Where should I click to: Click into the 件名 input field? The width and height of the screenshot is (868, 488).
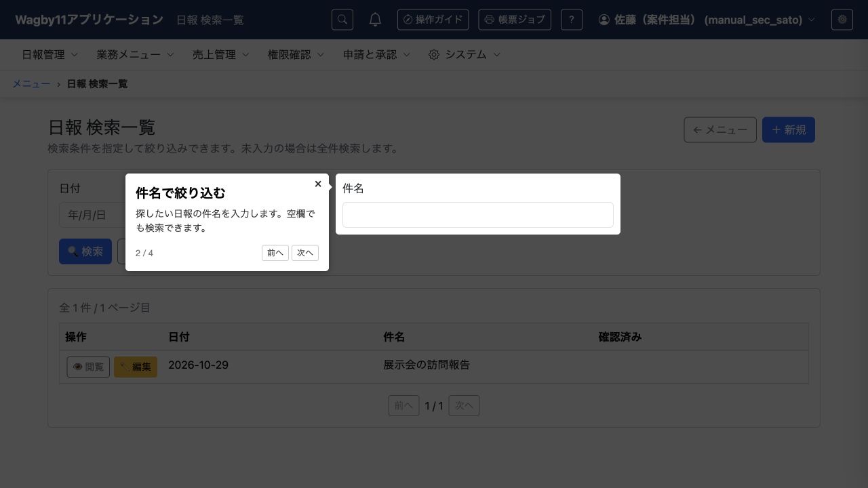(x=478, y=215)
